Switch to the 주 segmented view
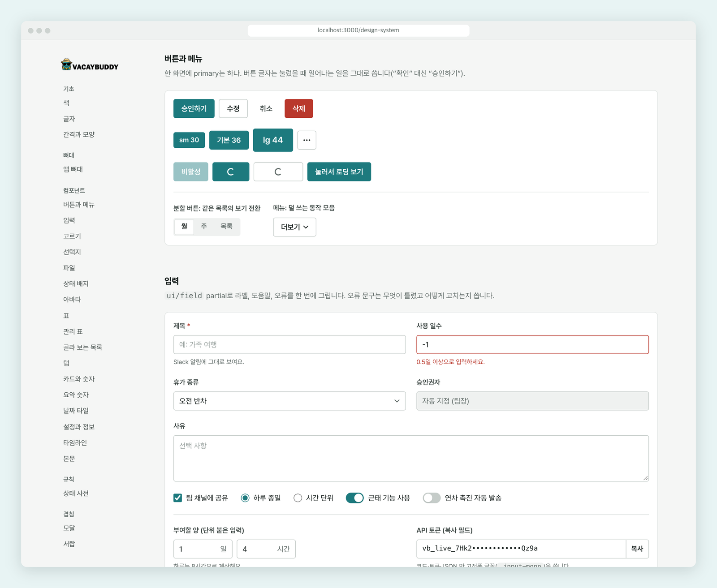 pos(204,227)
